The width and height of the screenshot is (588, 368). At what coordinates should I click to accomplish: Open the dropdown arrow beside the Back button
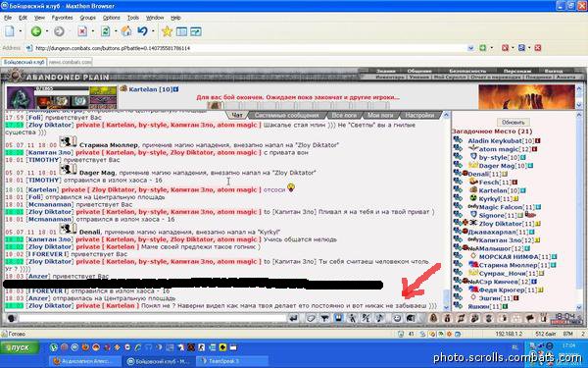tap(47, 31)
